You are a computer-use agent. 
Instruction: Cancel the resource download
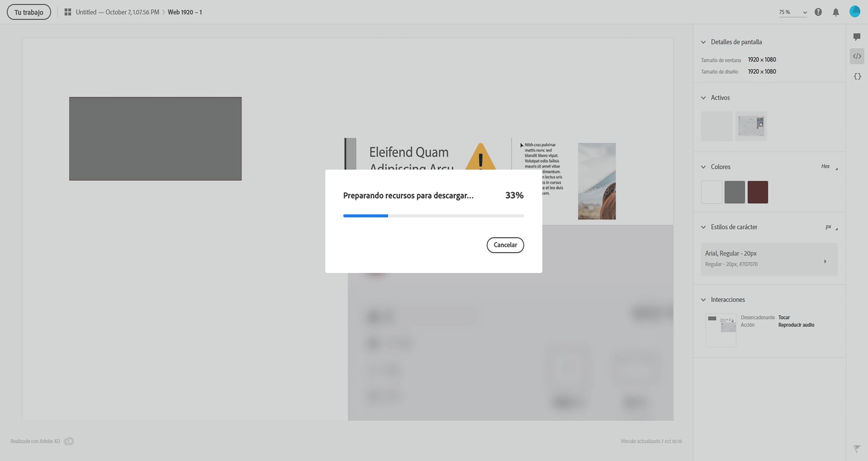[x=505, y=245]
